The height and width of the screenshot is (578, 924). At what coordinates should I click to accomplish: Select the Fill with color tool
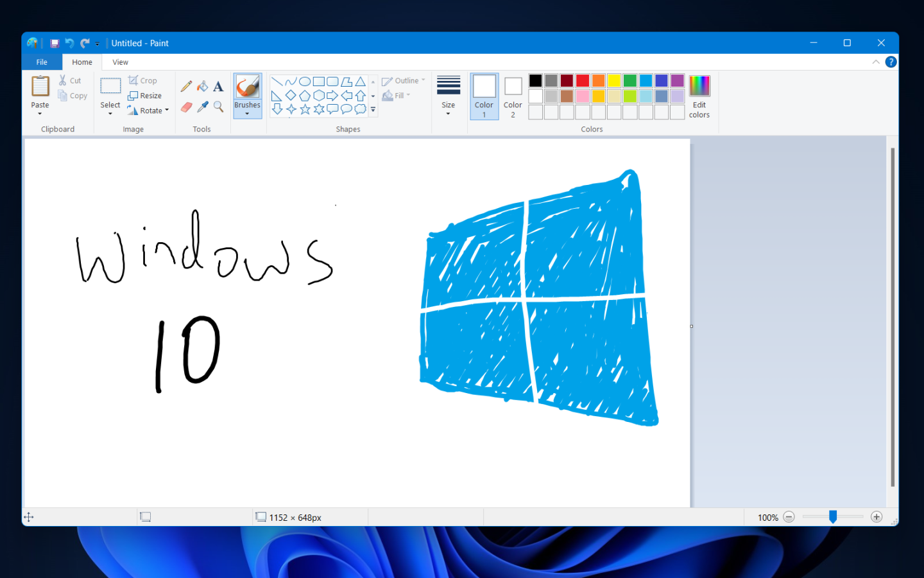(x=203, y=85)
